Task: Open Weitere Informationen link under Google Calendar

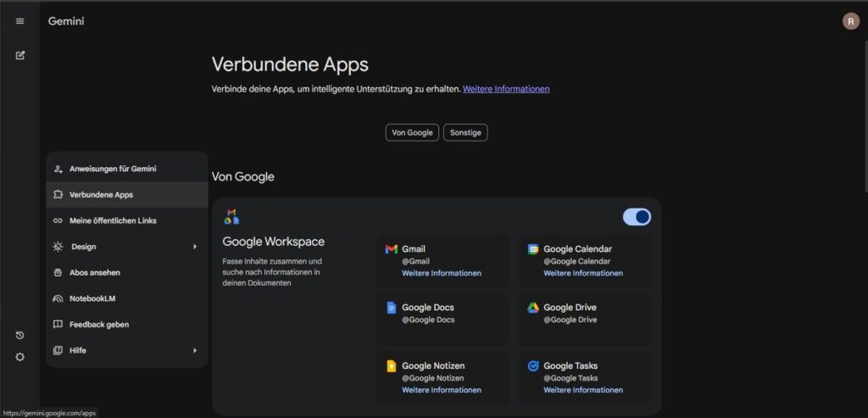Action: [583, 274]
